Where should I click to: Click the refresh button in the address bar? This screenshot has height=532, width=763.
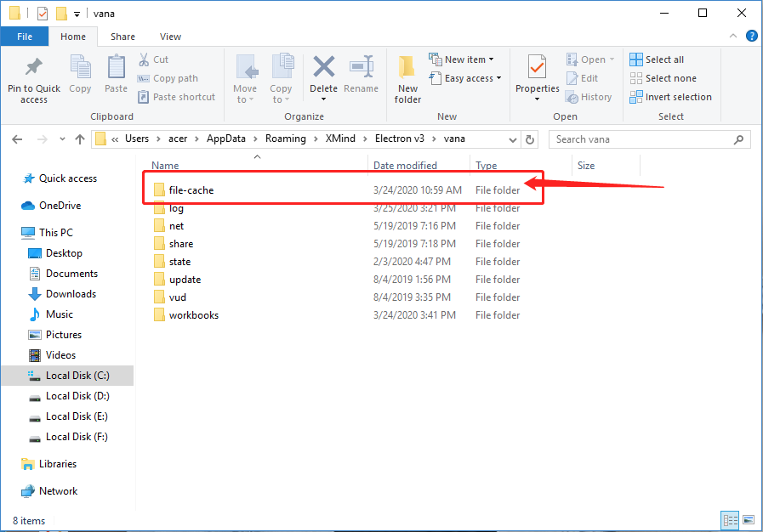[x=528, y=139]
